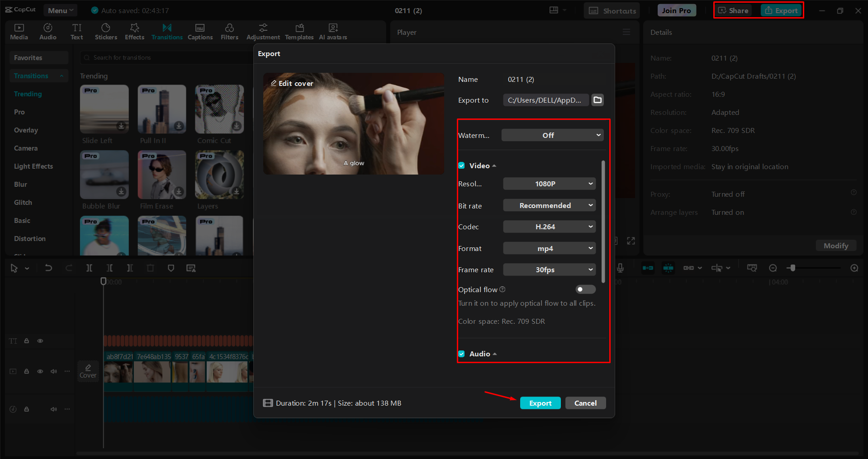This screenshot has width=868, height=459.
Task: Open the Watermark dropdown set to Off
Action: point(552,135)
